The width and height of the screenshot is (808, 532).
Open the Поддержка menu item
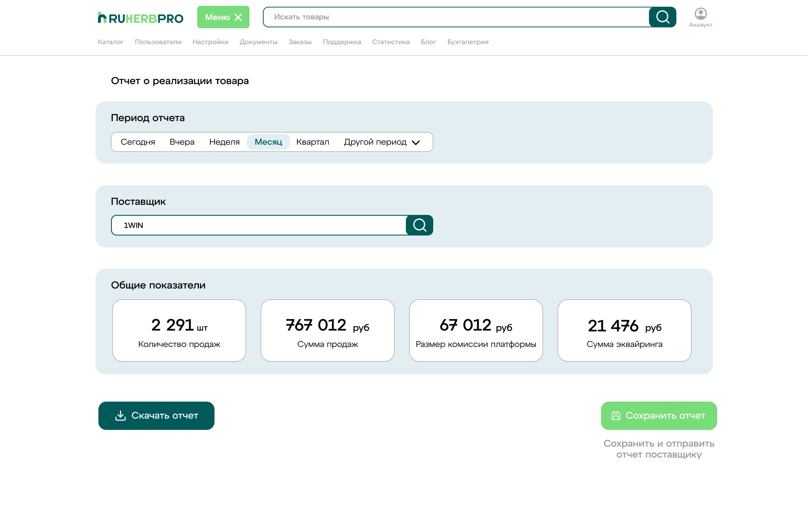[342, 42]
